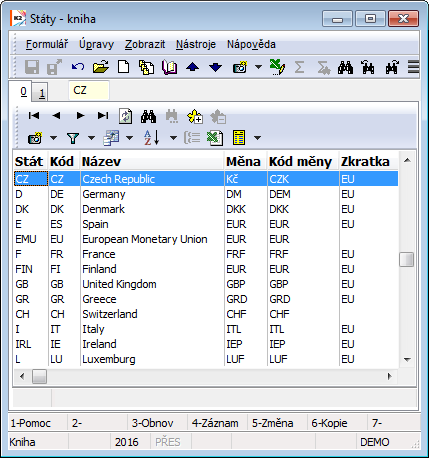The image size is (429, 458).
Task: Open the Zobrazit menu
Action: click(145, 44)
